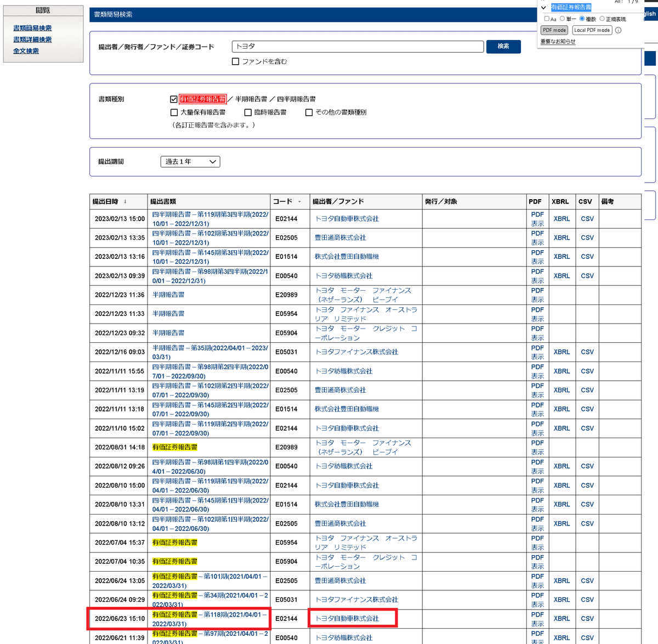Download CSV for the 2022/06/23 15:10 row

click(587, 619)
